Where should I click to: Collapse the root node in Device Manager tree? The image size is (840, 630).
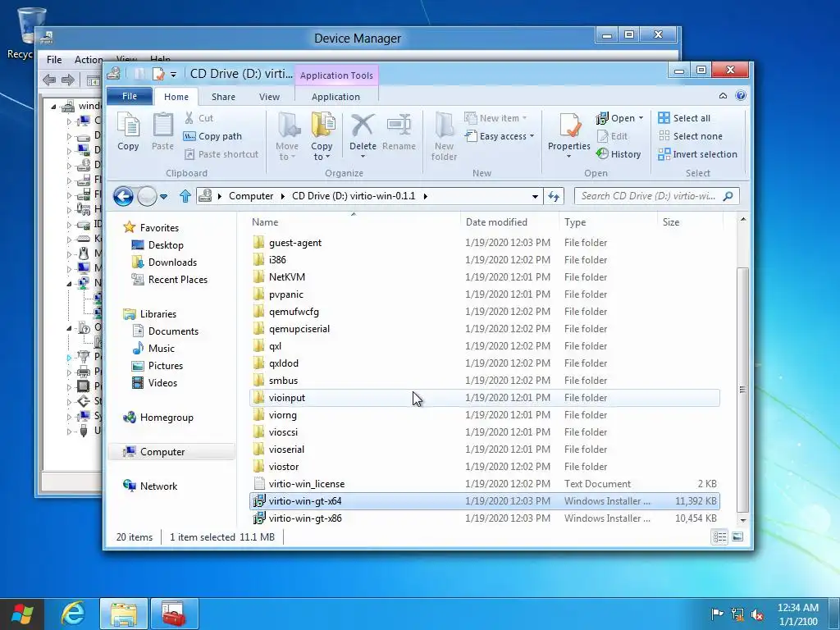click(53, 106)
